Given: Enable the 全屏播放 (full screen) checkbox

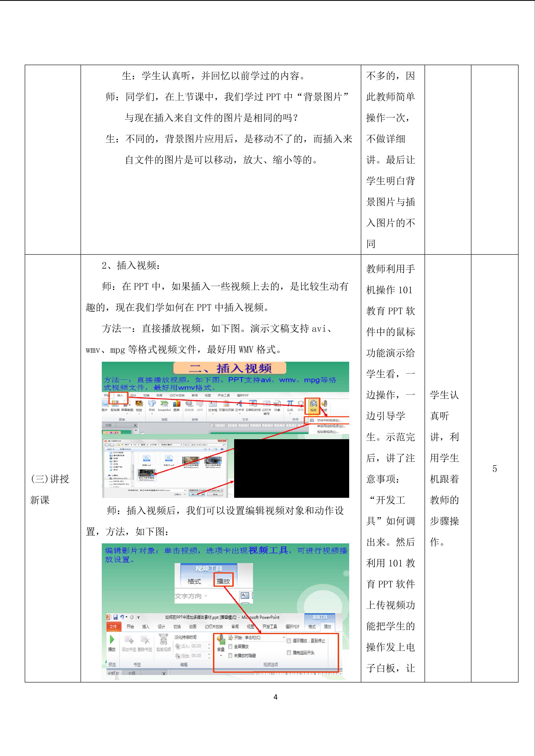Looking at the screenshot, I should [230, 646].
